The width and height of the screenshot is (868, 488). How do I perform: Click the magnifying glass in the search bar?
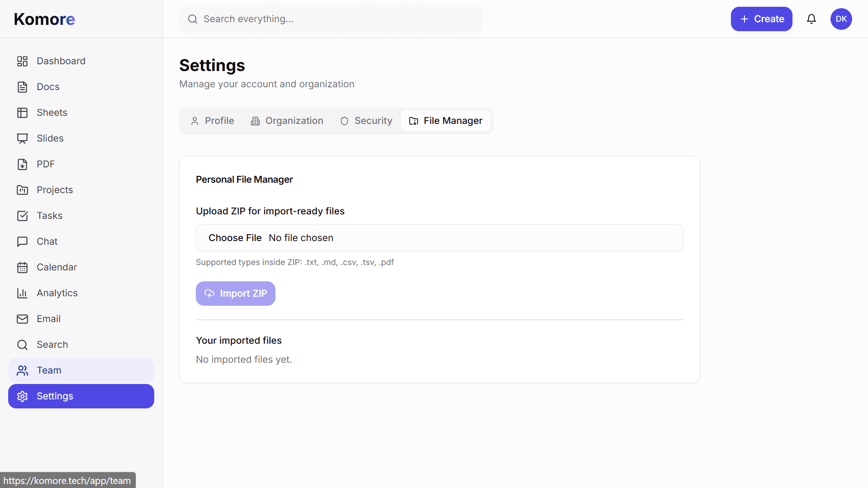click(x=192, y=19)
